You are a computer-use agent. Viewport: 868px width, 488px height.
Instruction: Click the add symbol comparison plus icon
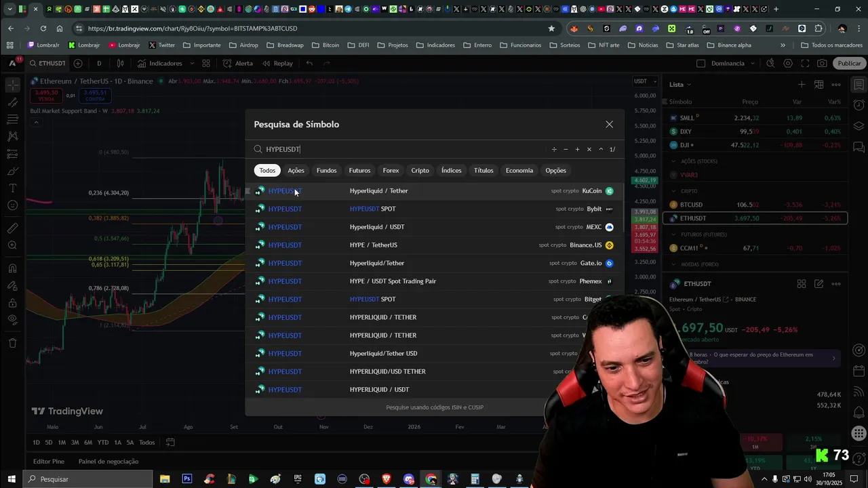(78, 63)
